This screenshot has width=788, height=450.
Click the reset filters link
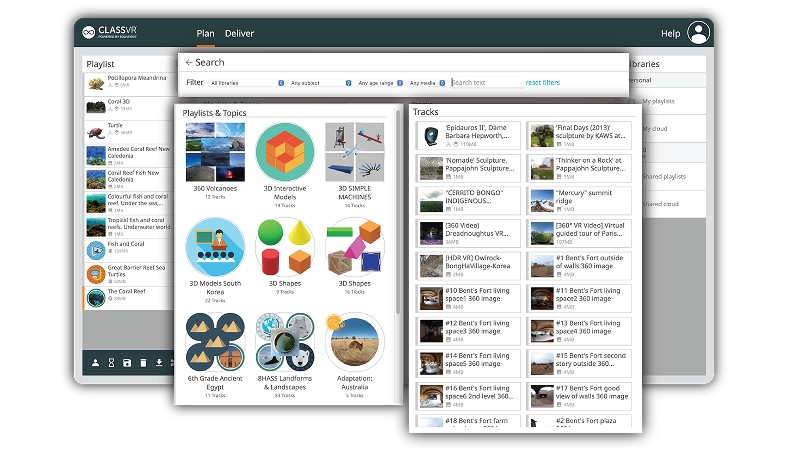pyautogui.click(x=542, y=82)
